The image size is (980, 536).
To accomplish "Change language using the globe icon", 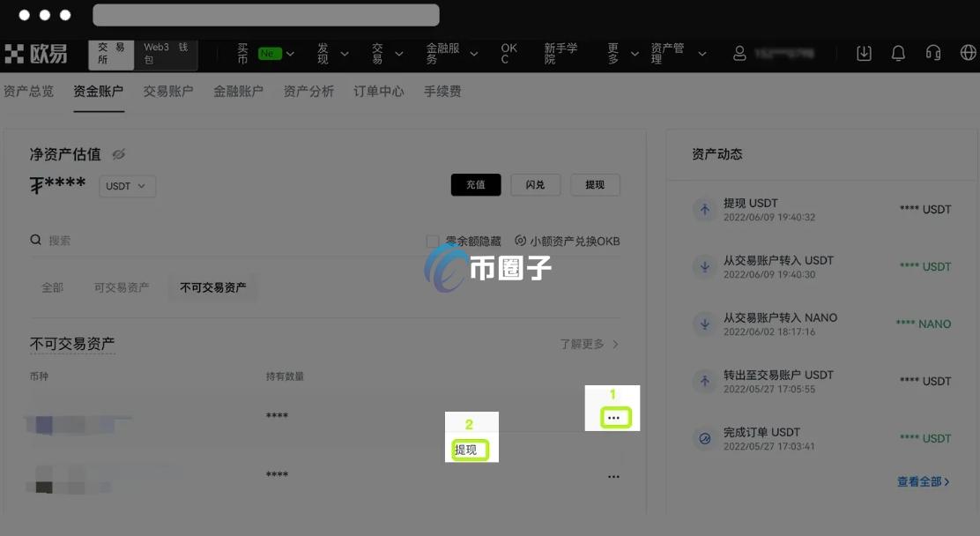I will click(x=968, y=53).
